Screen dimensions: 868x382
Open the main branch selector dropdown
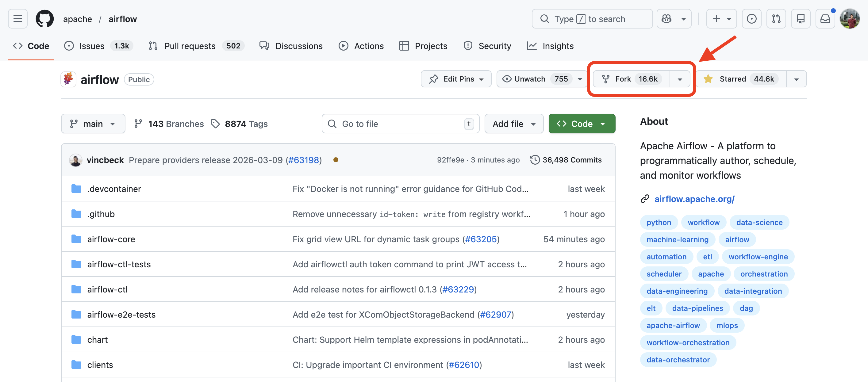93,124
